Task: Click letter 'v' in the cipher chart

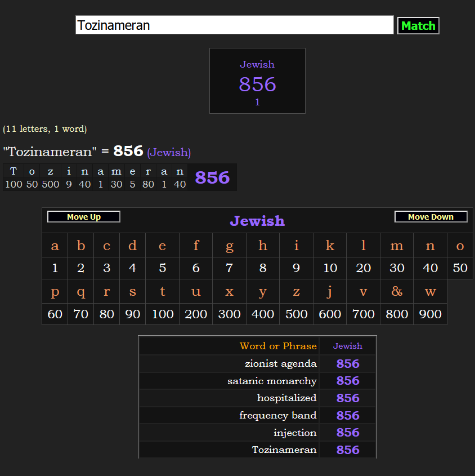Action: pyautogui.click(x=364, y=291)
